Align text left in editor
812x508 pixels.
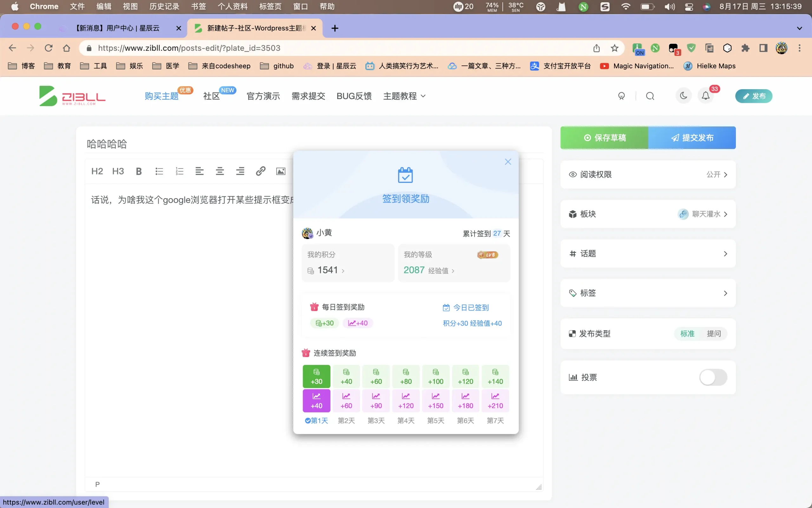click(x=200, y=171)
